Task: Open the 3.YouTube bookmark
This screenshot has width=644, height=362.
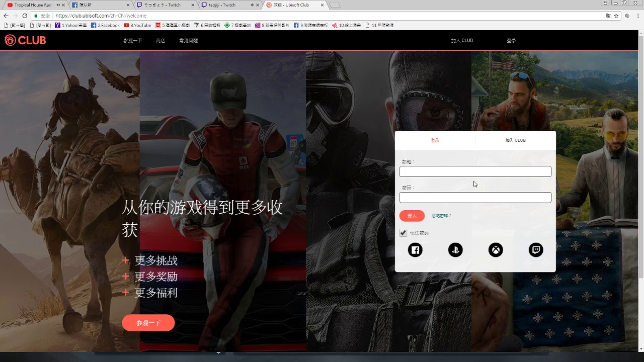Action: coord(137,25)
